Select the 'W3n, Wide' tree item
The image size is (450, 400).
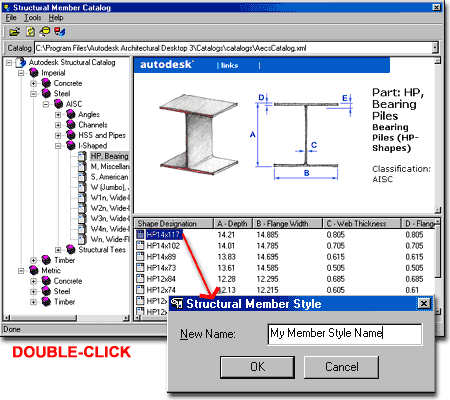[x=110, y=218]
